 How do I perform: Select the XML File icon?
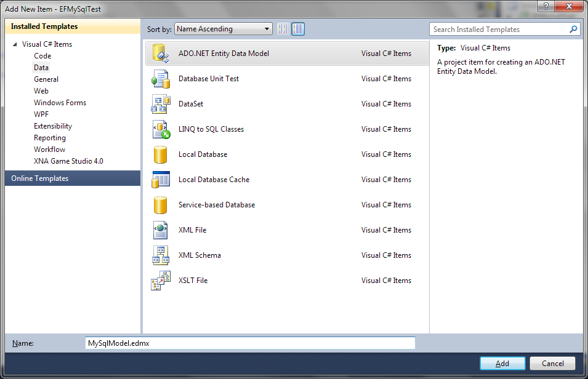(161, 230)
